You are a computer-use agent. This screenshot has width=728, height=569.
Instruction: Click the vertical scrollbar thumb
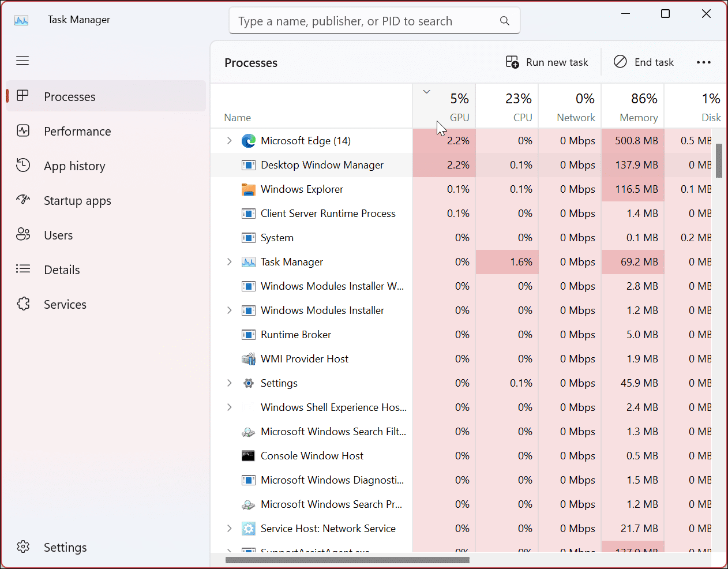click(719, 160)
